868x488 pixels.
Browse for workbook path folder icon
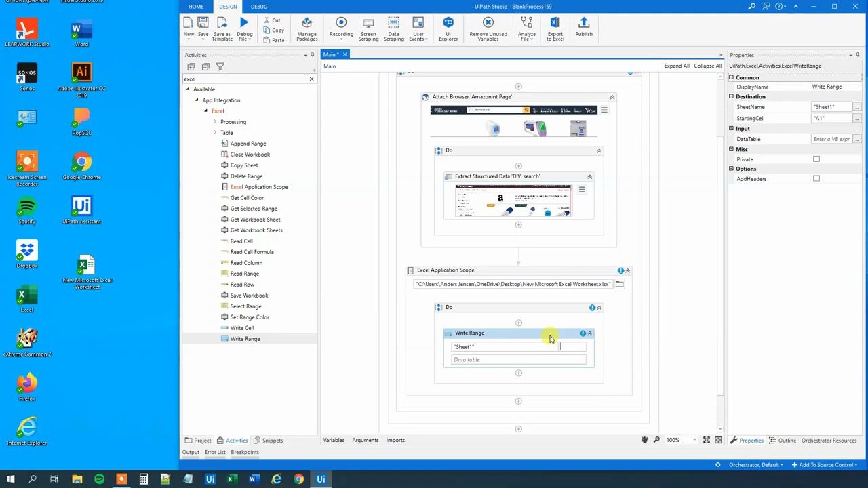[619, 284]
